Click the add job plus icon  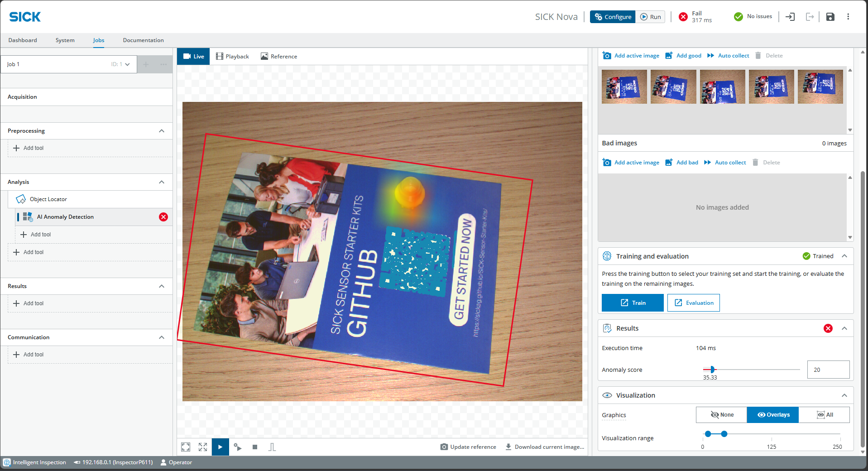(x=146, y=64)
